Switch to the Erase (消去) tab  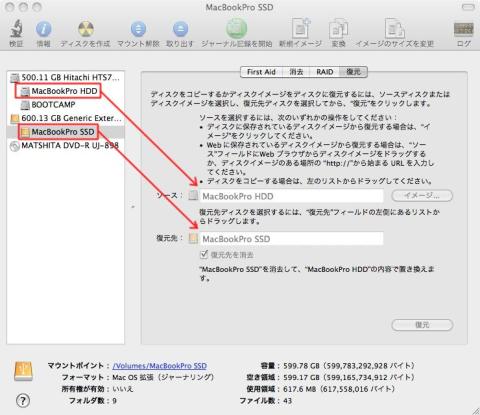point(296,72)
